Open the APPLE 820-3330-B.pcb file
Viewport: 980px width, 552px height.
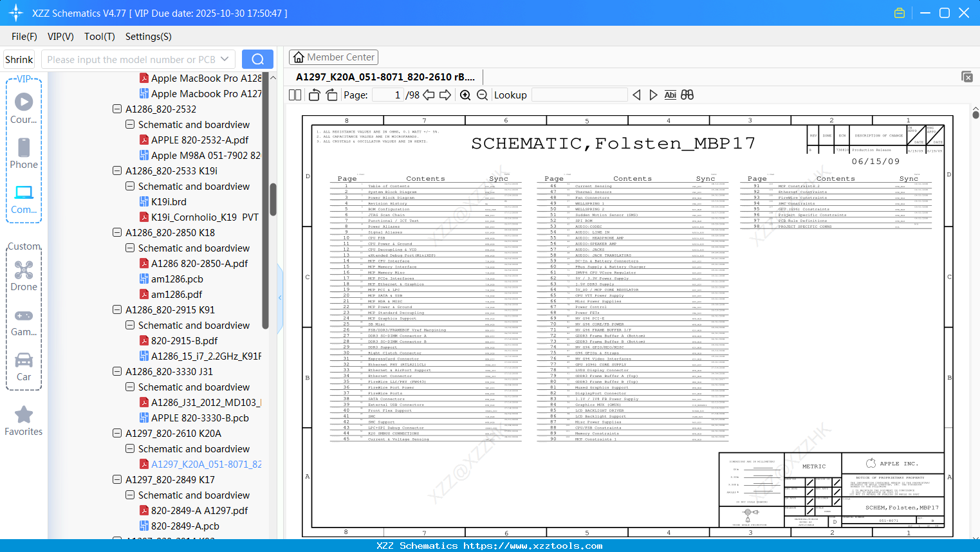(199, 418)
